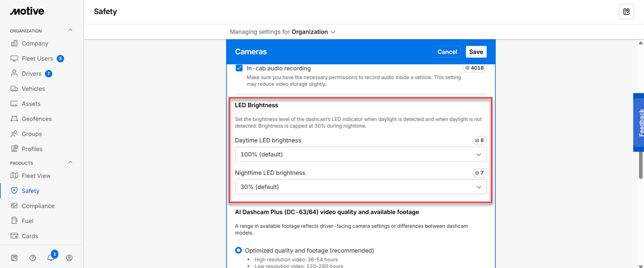
Task: Open Fleet View in the sidebar
Action: [36, 176]
